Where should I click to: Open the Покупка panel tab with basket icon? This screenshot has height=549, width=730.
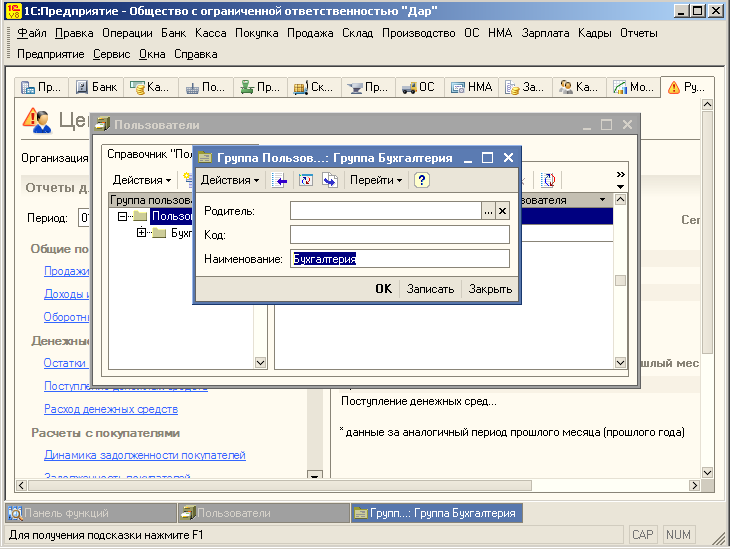pos(205,87)
